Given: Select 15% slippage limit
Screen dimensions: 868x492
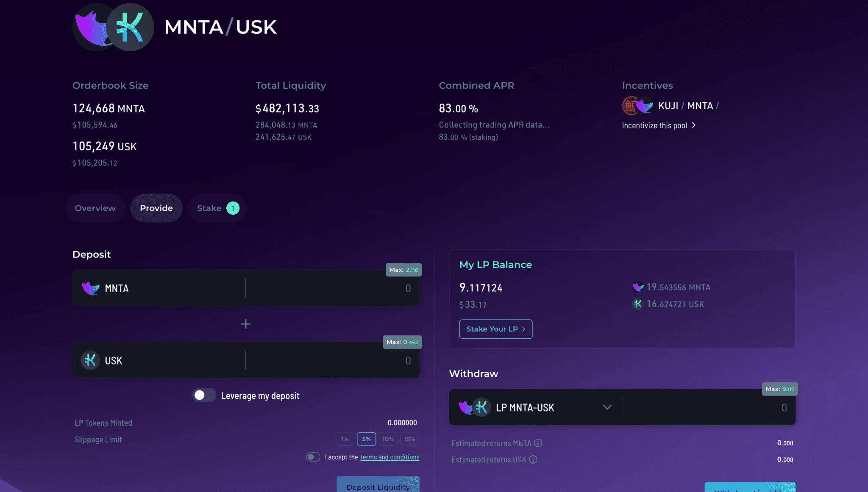Looking at the screenshot, I should pyautogui.click(x=409, y=439).
